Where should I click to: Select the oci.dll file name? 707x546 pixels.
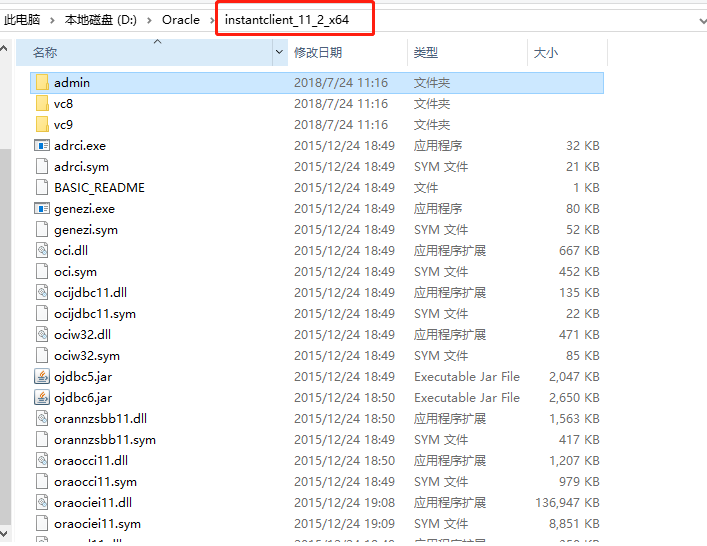pos(71,251)
